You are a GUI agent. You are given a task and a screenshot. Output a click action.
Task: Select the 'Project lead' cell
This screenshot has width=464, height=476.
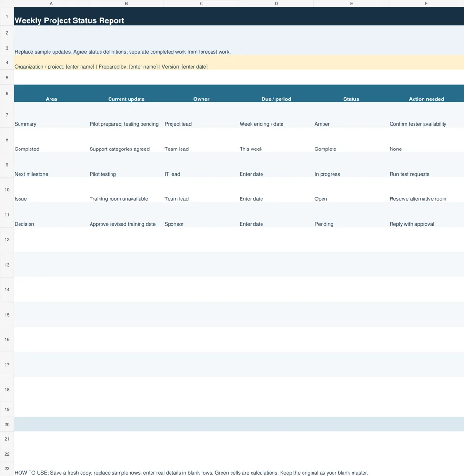coord(201,115)
